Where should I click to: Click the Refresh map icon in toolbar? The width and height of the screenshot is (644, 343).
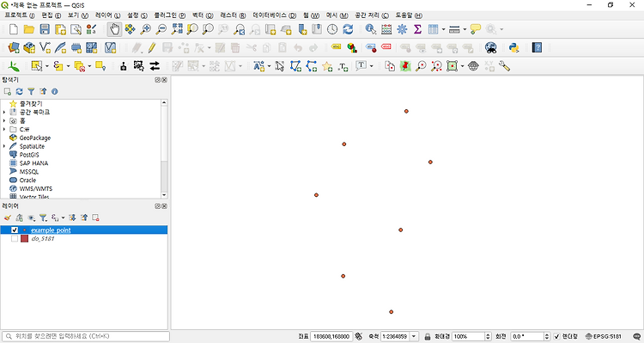348,29
